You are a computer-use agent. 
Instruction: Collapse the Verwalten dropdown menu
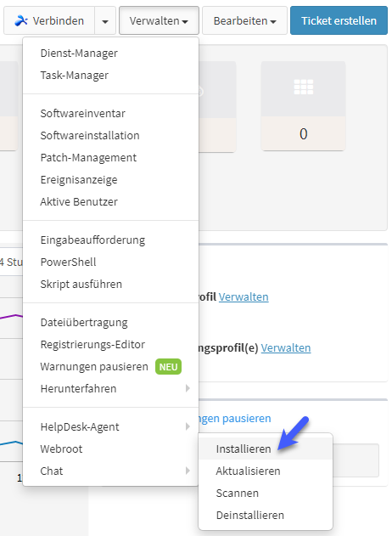(159, 21)
